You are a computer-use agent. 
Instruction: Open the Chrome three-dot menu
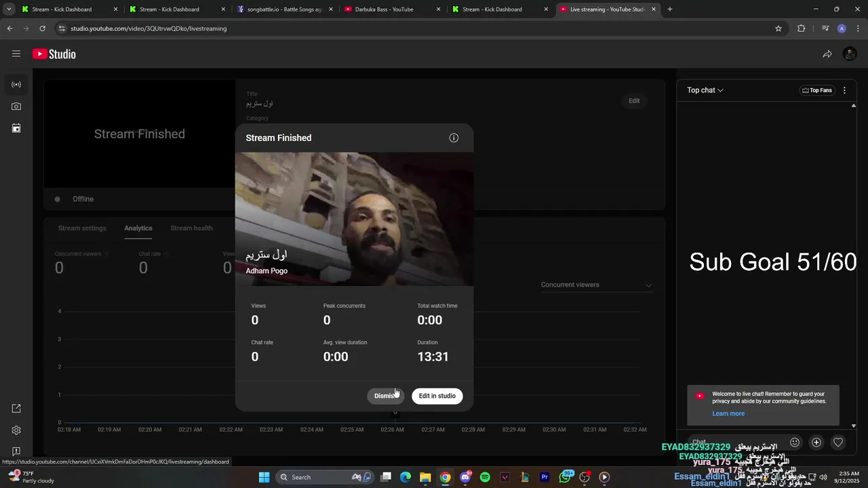pyautogui.click(x=859, y=28)
